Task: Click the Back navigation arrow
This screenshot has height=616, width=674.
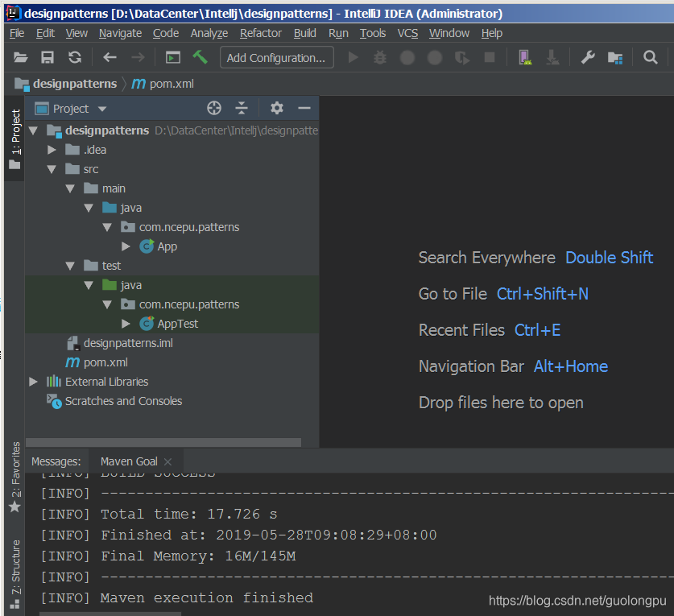Action: (x=110, y=57)
